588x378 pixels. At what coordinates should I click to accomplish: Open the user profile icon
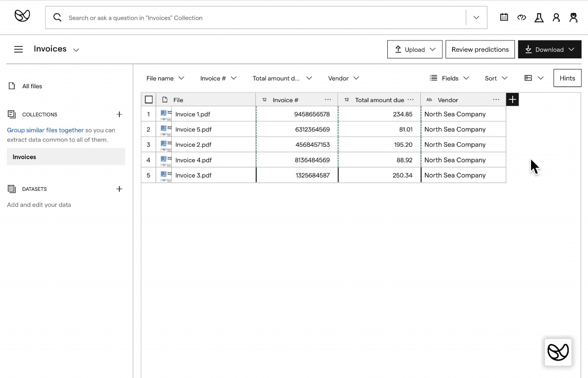(556, 17)
